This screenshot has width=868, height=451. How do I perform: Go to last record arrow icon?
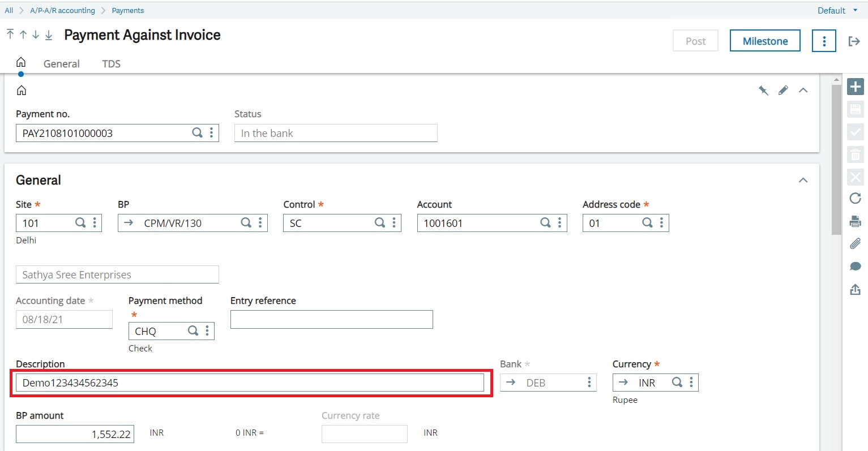point(49,35)
